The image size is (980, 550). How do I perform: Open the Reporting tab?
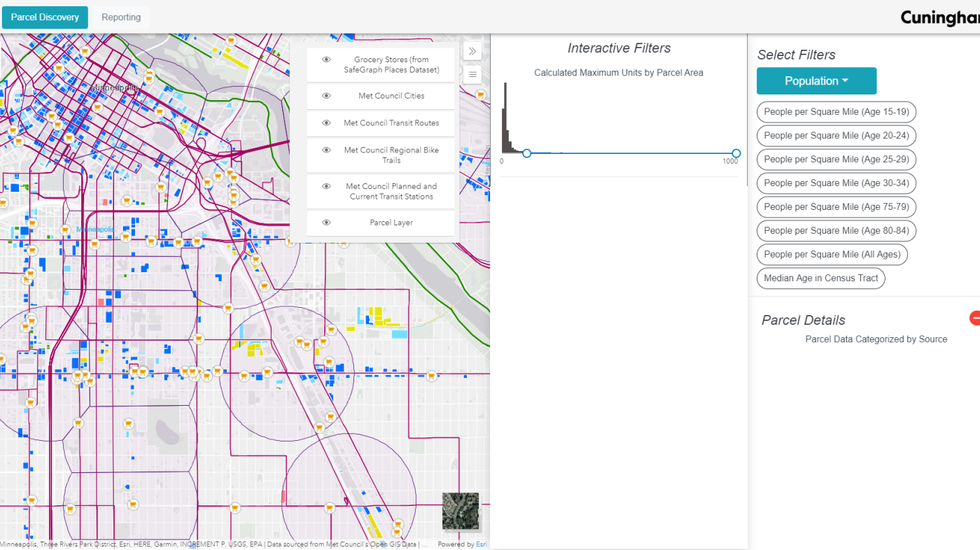tap(121, 17)
